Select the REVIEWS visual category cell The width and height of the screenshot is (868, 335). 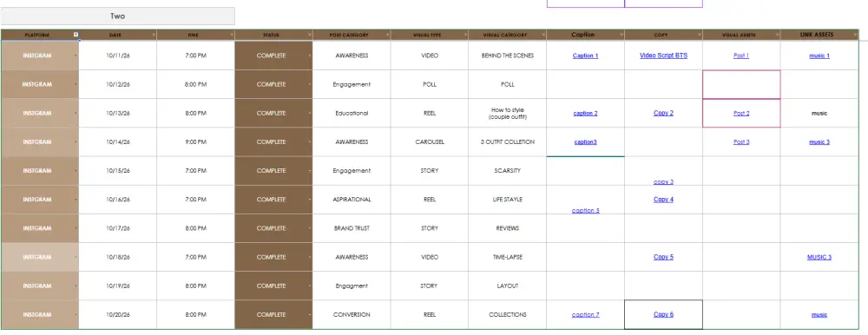[x=508, y=229]
